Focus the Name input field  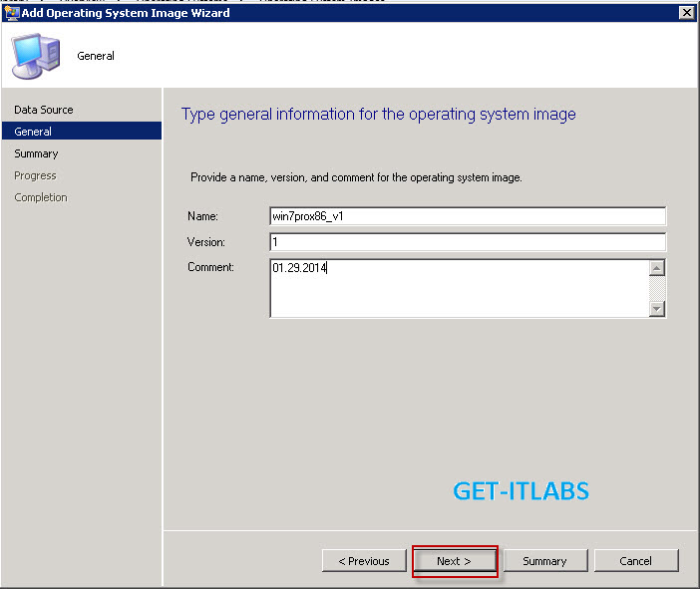point(468,216)
